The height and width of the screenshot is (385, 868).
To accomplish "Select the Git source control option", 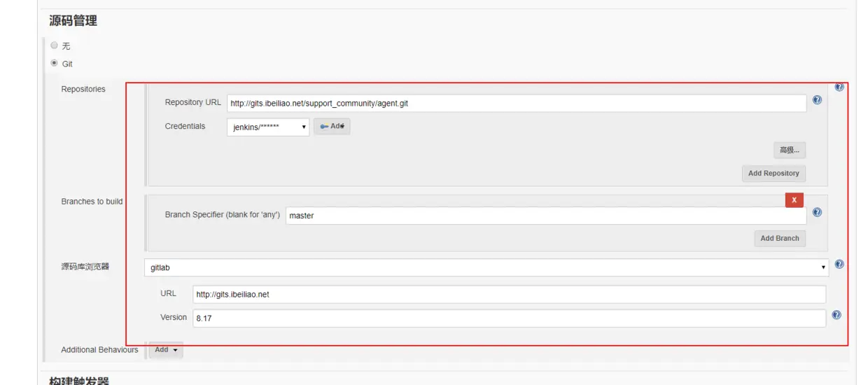I will tap(55, 63).
